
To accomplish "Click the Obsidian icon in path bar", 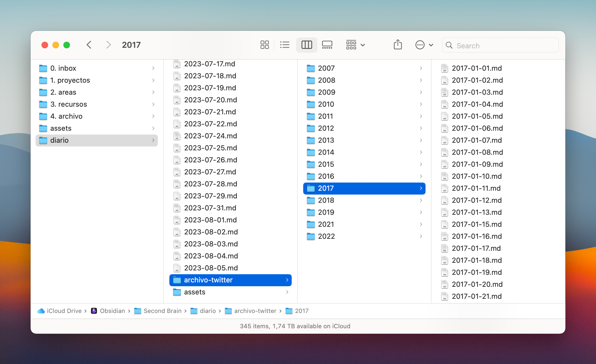I will 94,311.
